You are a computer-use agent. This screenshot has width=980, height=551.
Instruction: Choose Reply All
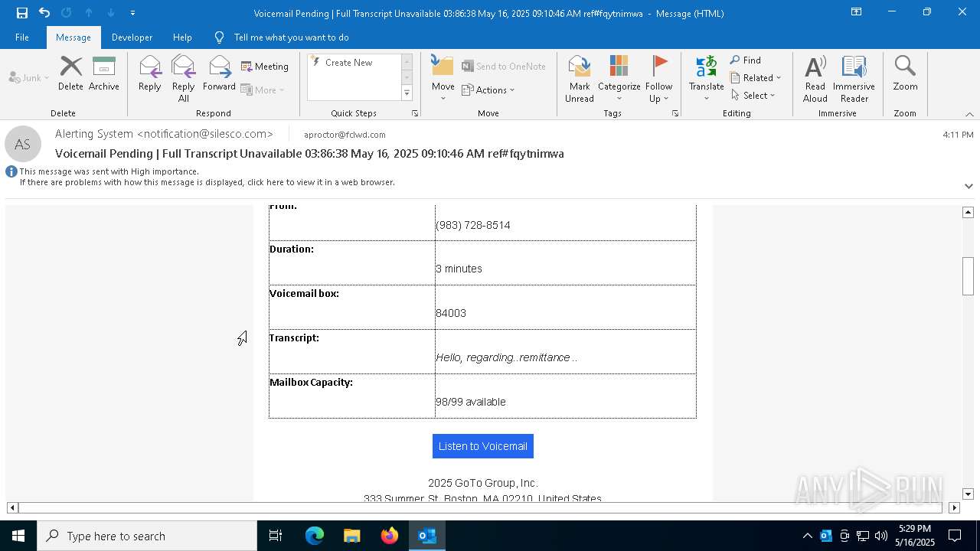(184, 78)
